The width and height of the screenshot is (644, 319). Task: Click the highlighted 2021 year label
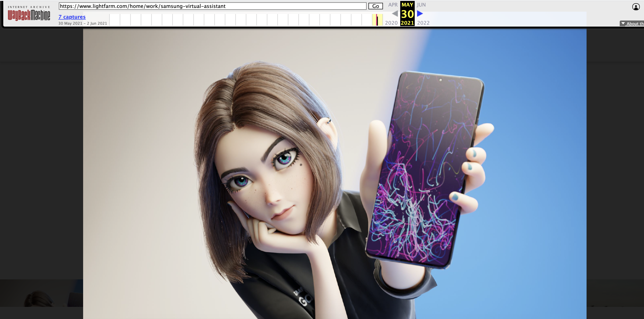pyautogui.click(x=407, y=23)
